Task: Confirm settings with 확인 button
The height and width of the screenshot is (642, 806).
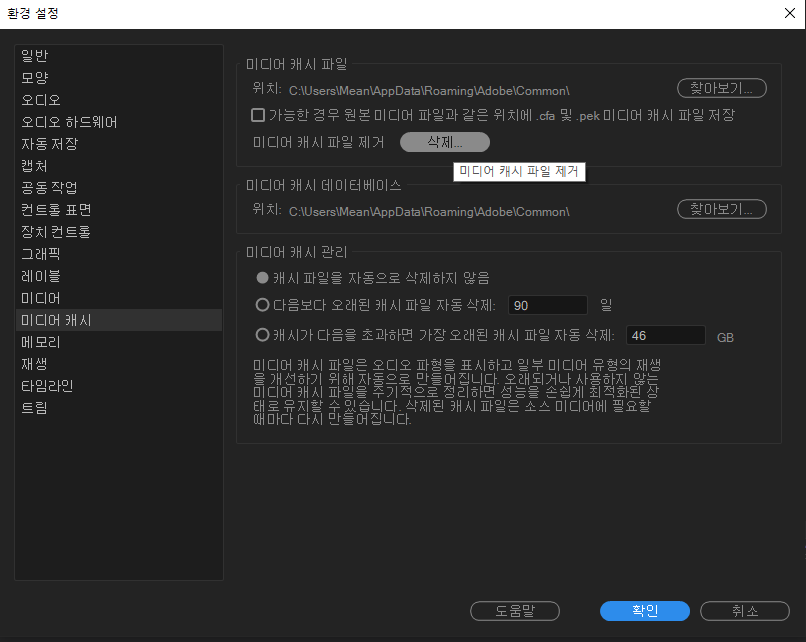Action: (x=645, y=611)
